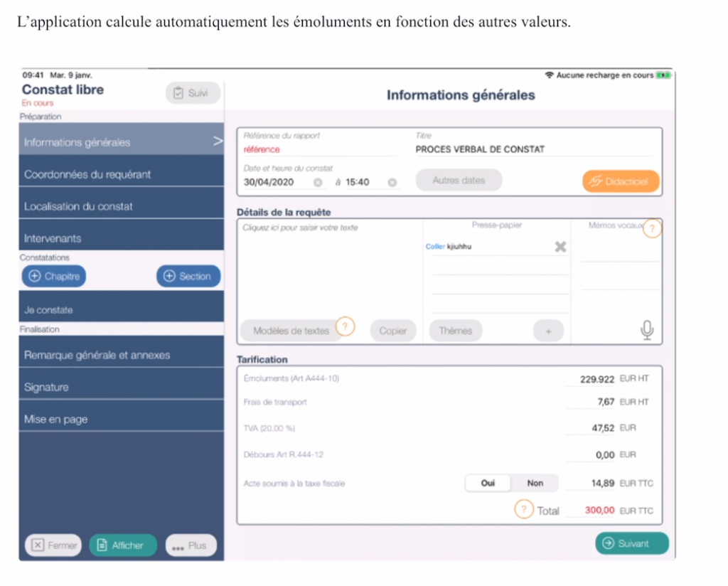Select Oui for acte soumis à taxe fiscale
728x586 pixels.
click(488, 483)
